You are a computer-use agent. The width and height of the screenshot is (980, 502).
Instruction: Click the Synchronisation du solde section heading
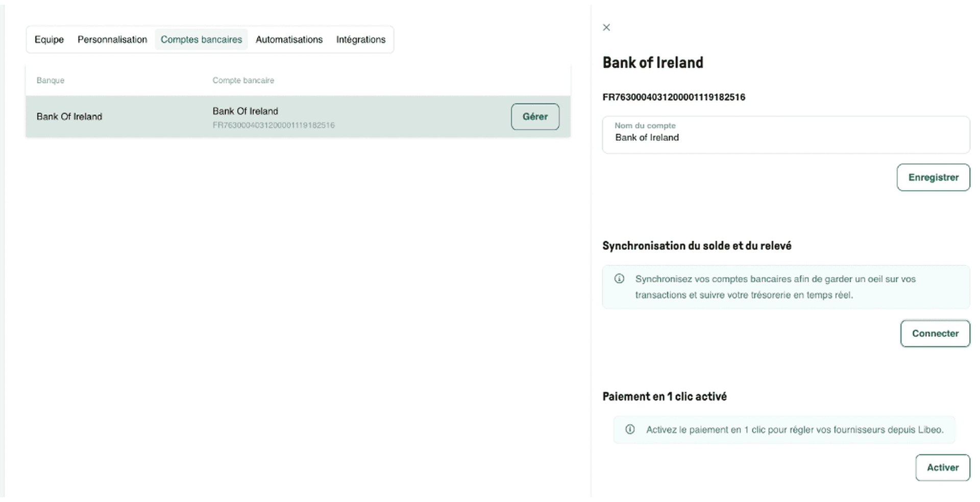click(697, 245)
